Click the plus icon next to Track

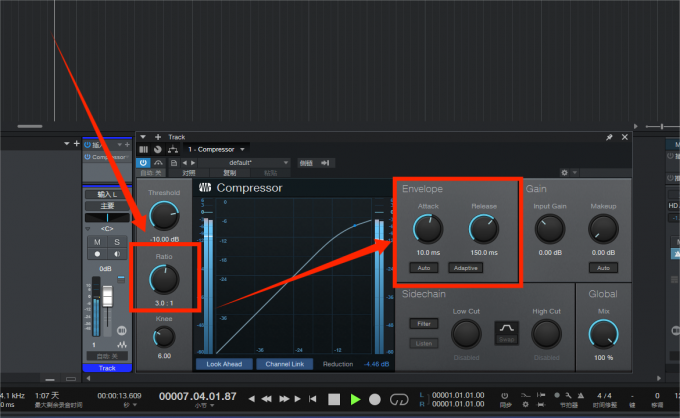point(158,137)
